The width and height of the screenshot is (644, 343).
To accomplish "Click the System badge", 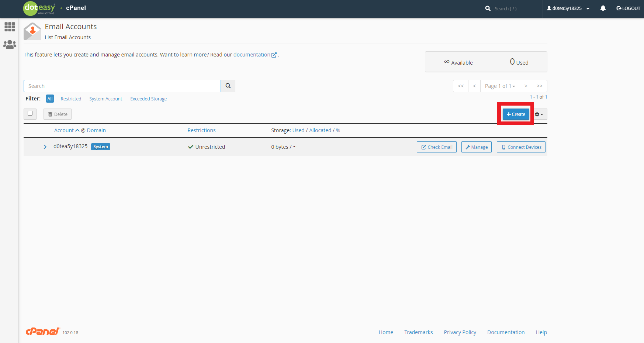I will (x=101, y=147).
